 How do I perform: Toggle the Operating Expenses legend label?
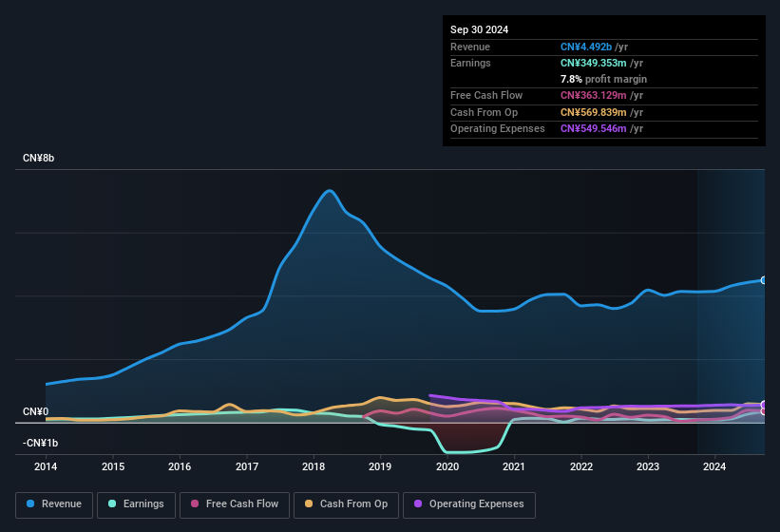(476, 504)
